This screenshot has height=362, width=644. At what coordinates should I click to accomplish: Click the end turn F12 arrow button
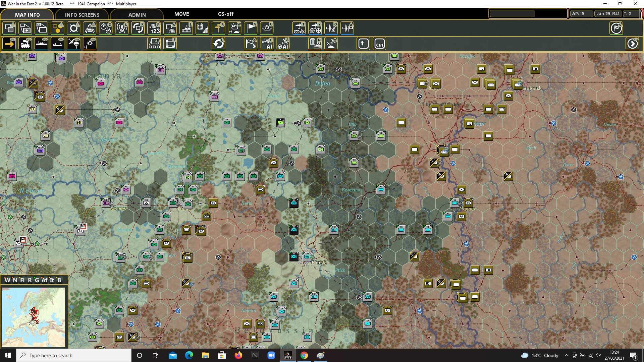point(633,44)
